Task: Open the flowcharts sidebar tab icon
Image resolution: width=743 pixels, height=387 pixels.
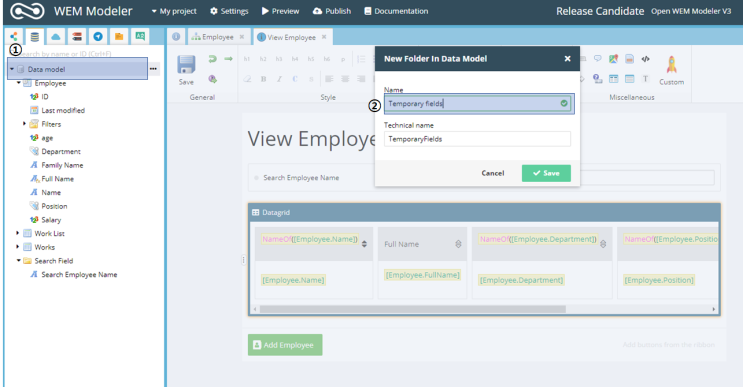Action: pyautogui.click(x=14, y=36)
